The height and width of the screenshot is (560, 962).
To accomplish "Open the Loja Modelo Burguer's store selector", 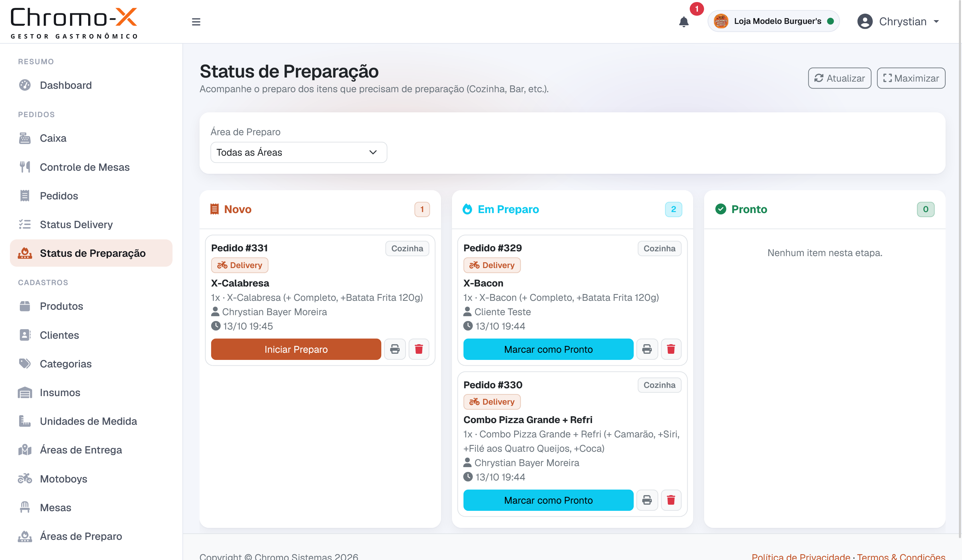I will 773,21.
